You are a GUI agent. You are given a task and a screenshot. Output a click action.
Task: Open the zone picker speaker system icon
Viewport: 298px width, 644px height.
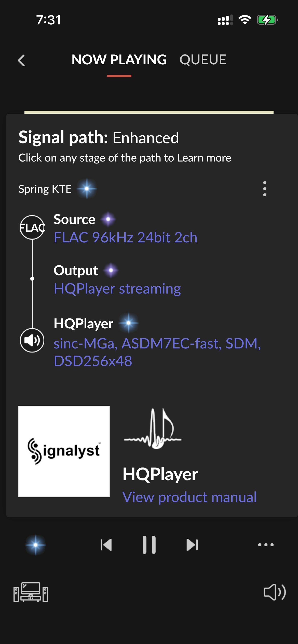[x=31, y=592]
